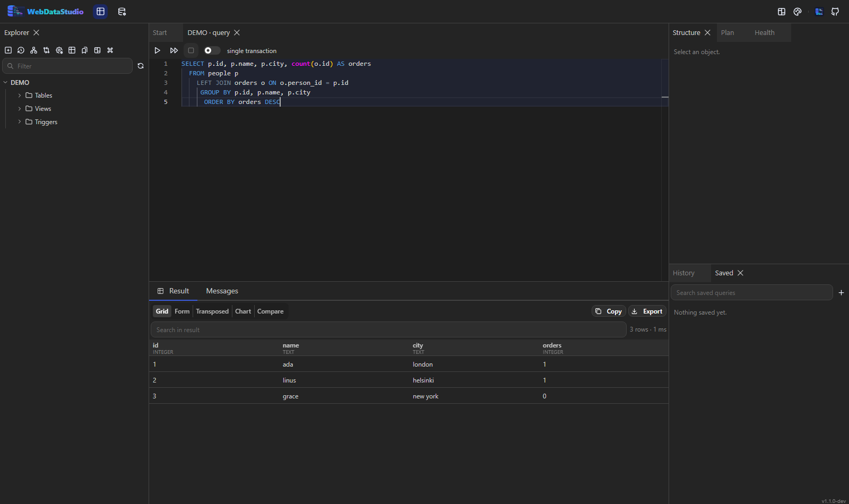
Task: Open the bookmarks icon in Explorer toolbar
Action: point(84,50)
